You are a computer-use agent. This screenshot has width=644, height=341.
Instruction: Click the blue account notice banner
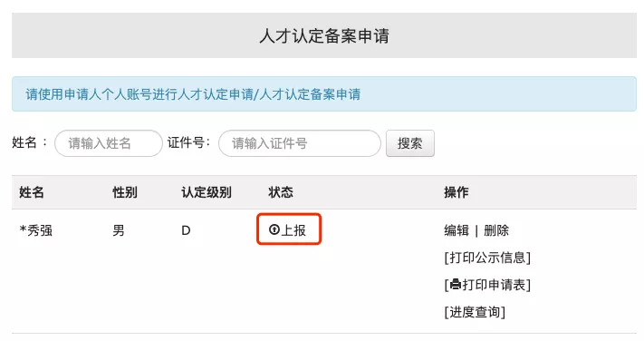[x=324, y=93]
